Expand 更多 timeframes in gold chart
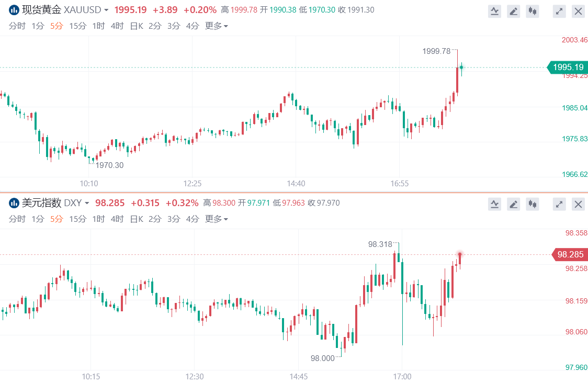The height and width of the screenshot is (383, 588). pyautogui.click(x=216, y=26)
